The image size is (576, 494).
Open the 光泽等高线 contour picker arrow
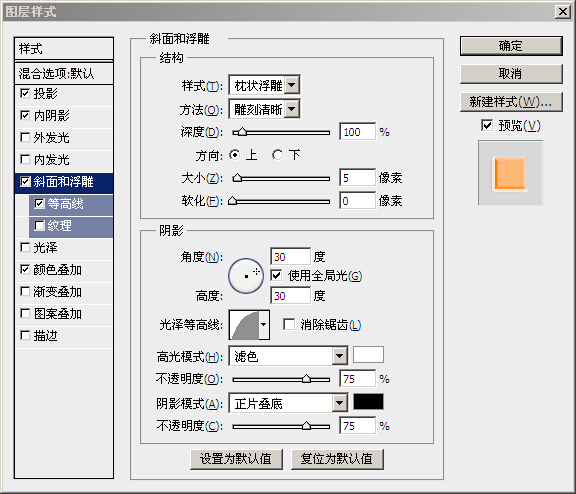point(264,325)
